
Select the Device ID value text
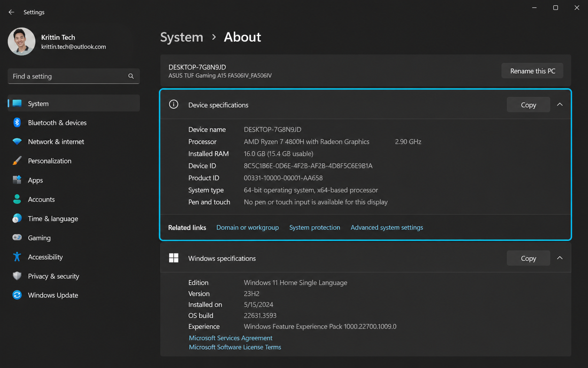point(308,166)
